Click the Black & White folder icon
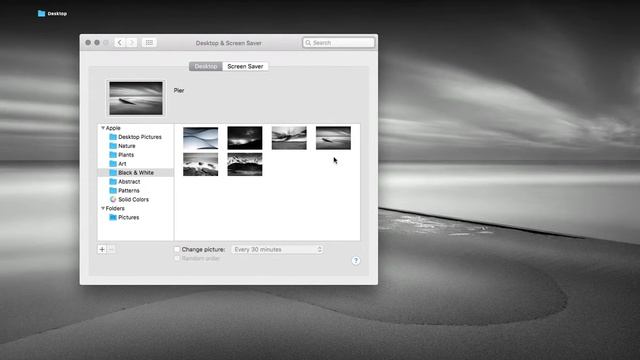This screenshot has width=640, height=360. 113,173
